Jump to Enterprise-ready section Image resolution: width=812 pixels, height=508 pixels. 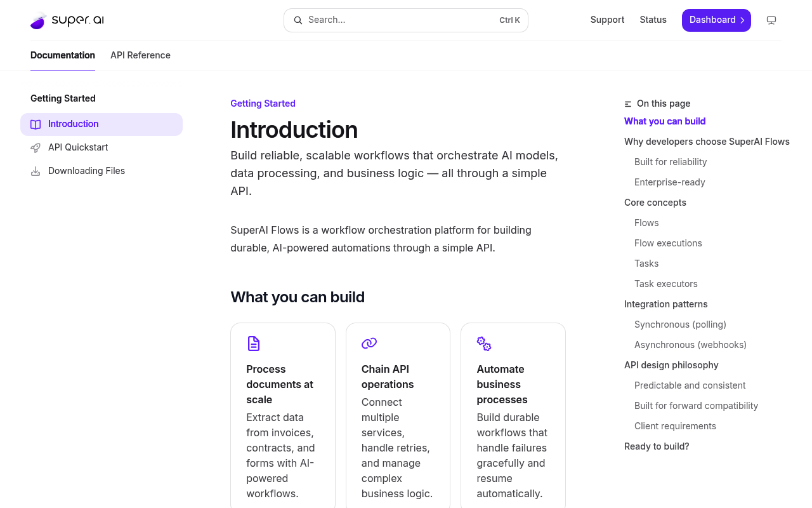[x=670, y=182]
